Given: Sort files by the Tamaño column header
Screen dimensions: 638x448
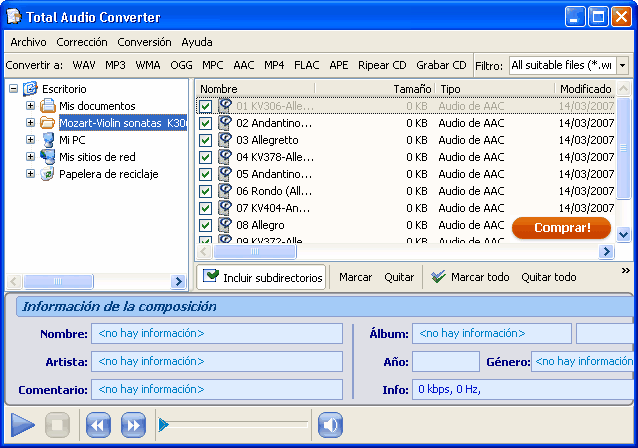Looking at the screenshot, I should (x=375, y=89).
